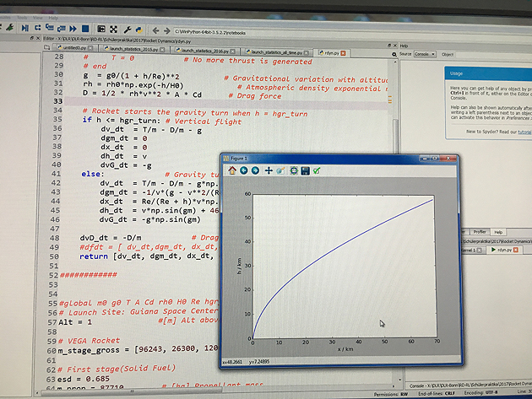Save the figure with the floppy disk icon
532x399 pixels.
coord(305,170)
